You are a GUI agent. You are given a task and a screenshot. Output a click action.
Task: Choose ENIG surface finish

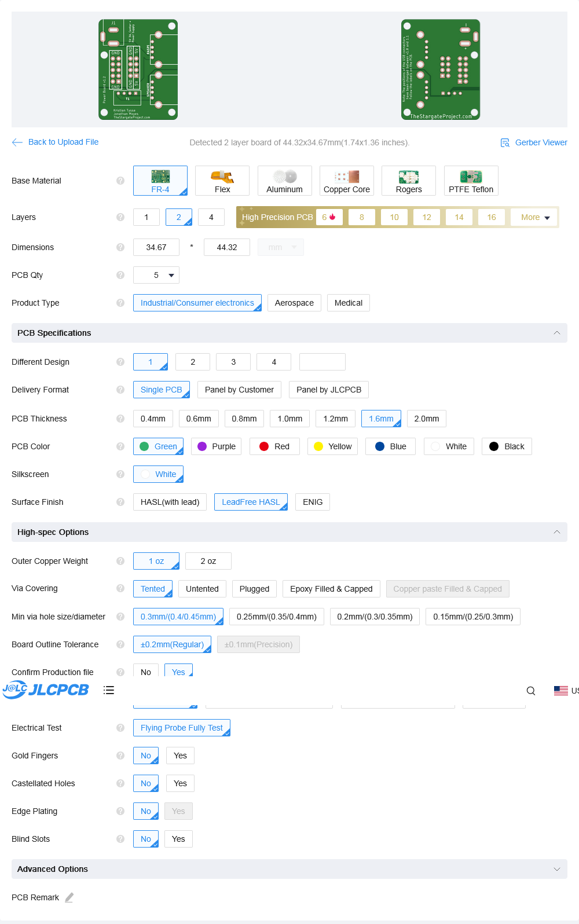click(313, 502)
